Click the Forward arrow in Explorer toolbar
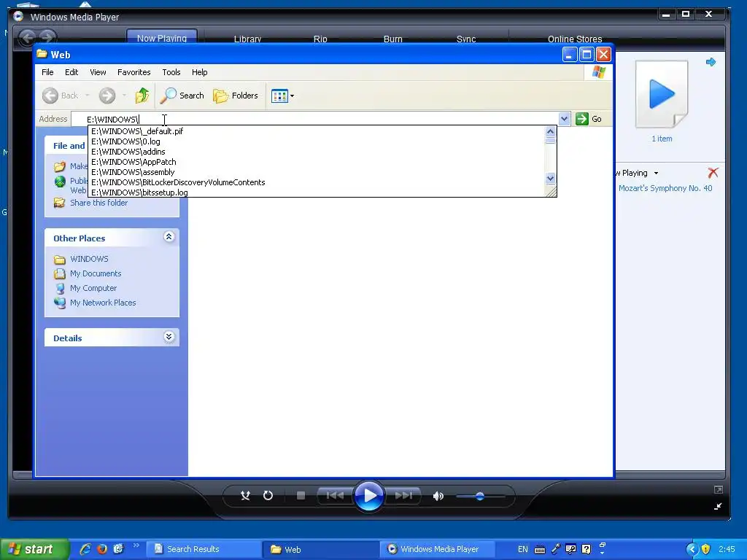This screenshot has height=560, width=747. pos(107,96)
